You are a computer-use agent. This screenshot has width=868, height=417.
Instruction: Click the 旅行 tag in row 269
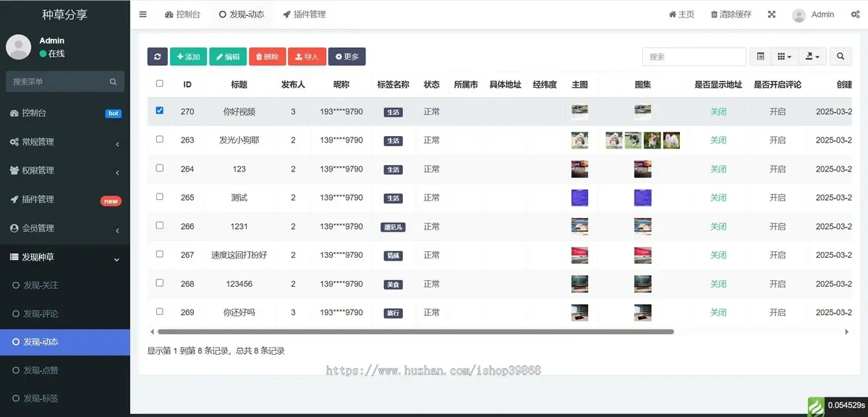(x=393, y=313)
